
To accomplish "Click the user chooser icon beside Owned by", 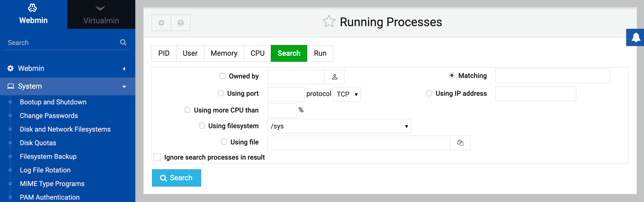I will pos(335,77).
